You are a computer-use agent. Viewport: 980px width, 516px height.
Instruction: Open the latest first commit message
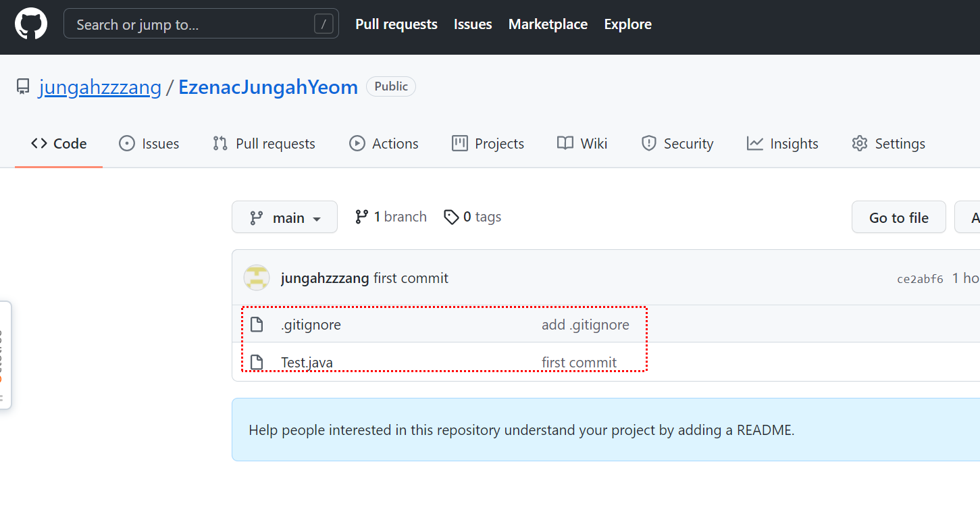coord(411,278)
